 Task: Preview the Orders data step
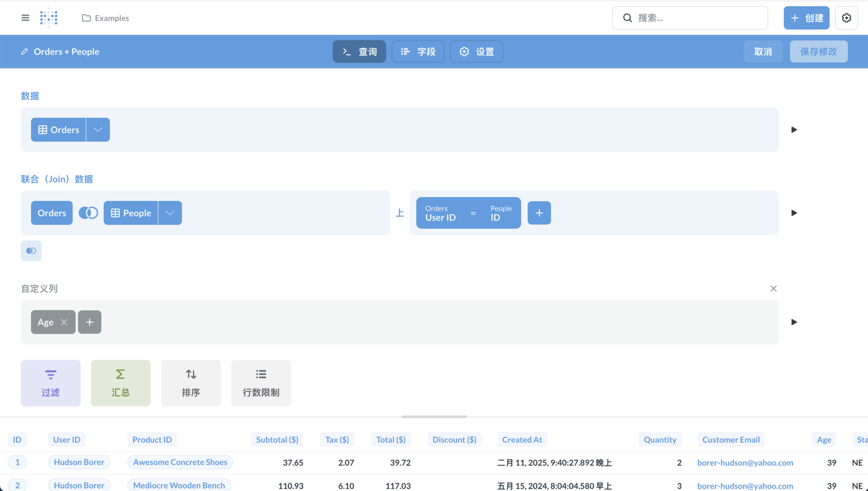pyautogui.click(x=794, y=130)
